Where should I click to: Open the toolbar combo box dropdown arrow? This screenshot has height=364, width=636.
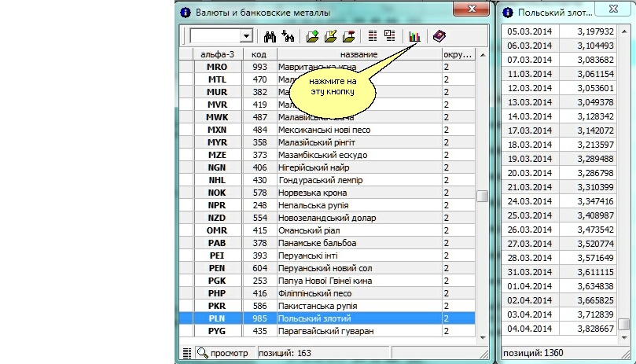pyautogui.click(x=246, y=36)
